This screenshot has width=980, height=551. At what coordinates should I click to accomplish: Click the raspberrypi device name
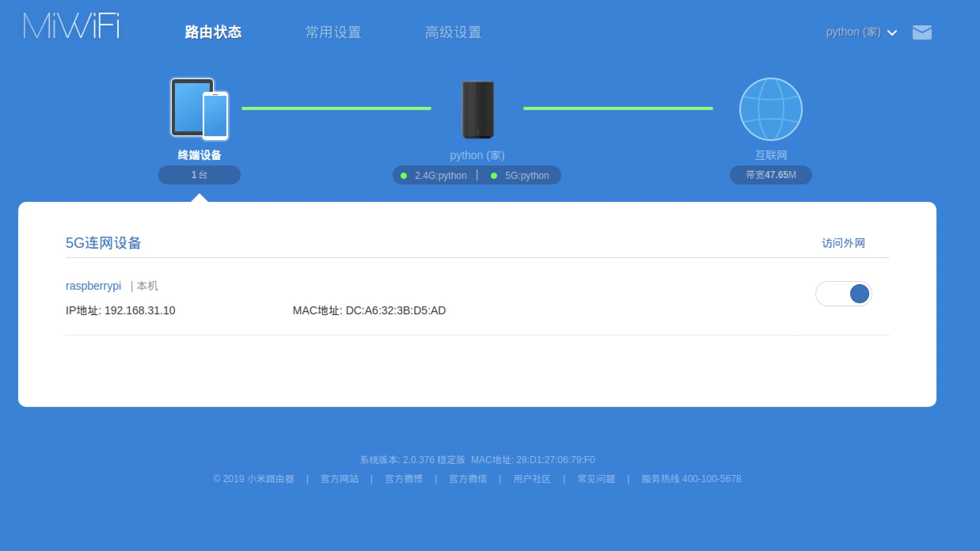click(93, 286)
